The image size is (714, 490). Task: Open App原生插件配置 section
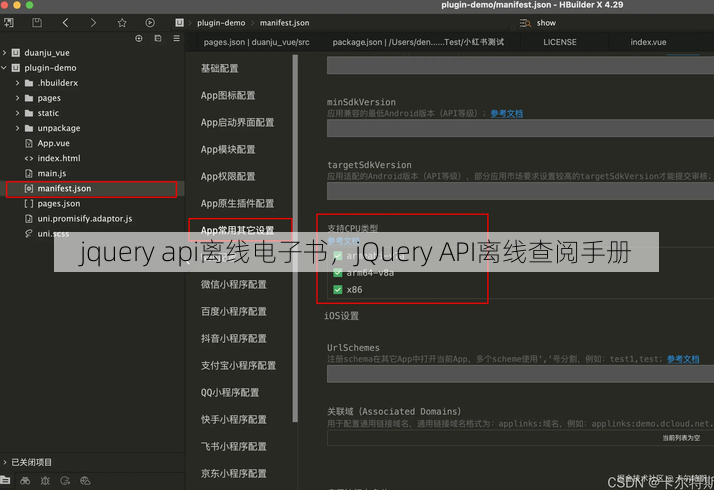point(237,204)
